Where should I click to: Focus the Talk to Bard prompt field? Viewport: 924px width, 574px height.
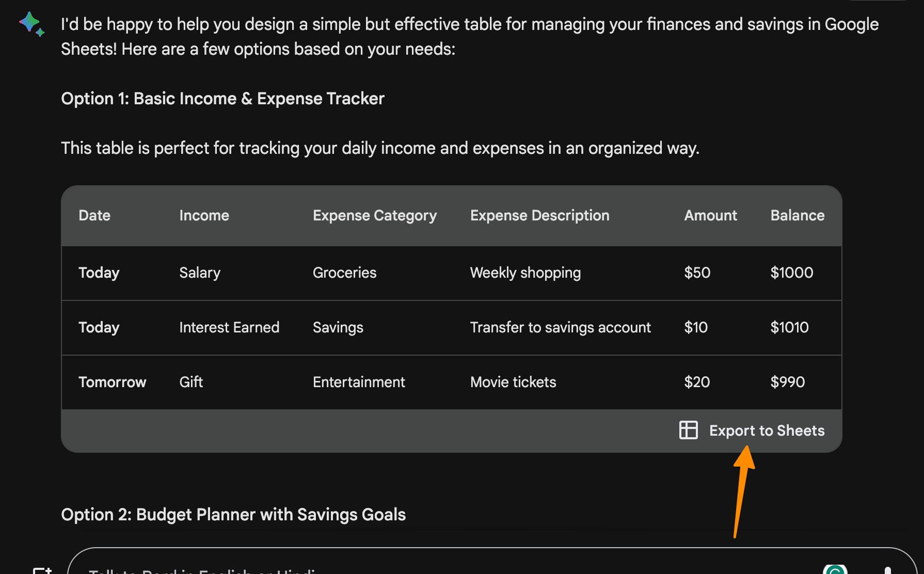413,568
